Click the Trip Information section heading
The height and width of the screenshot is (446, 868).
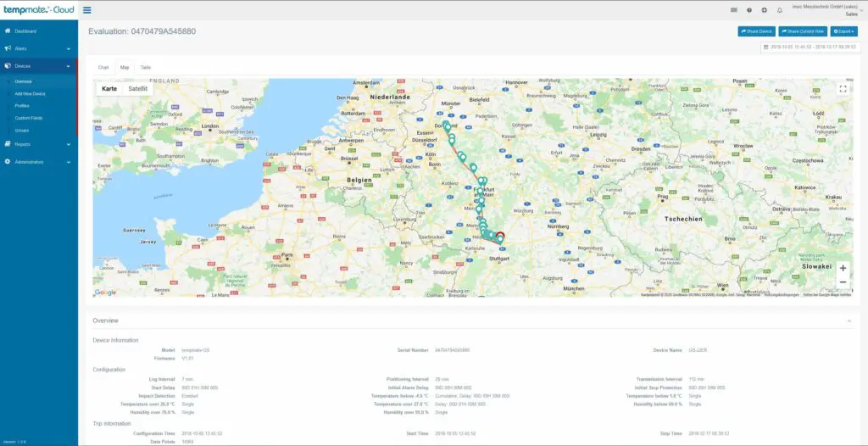[112, 424]
